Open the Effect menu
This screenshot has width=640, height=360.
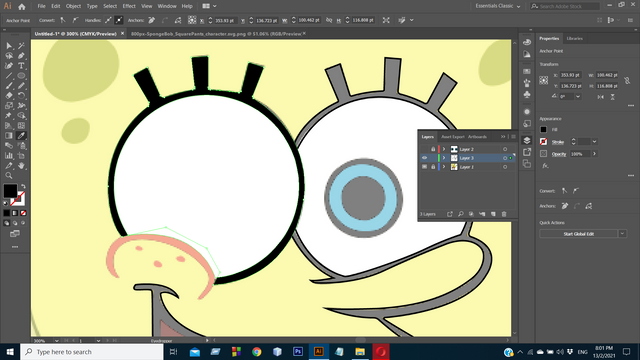(129, 6)
